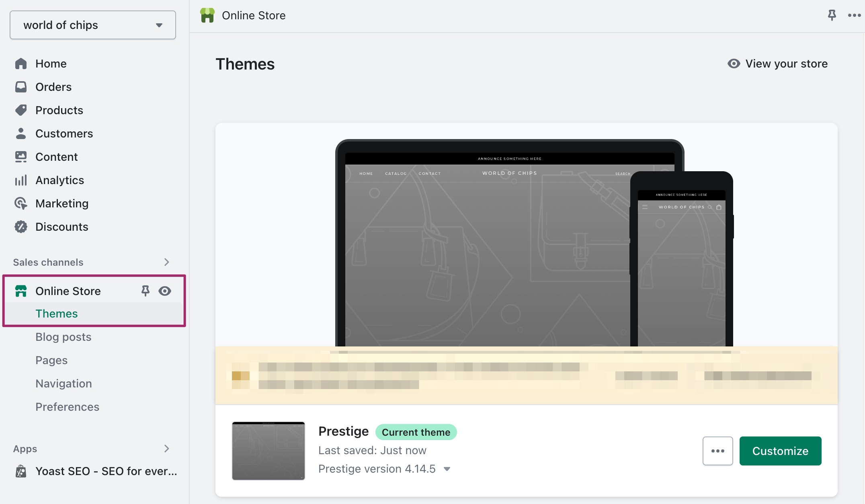This screenshot has width=865, height=504.
Task: Click the Prestige theme thumbnail
Action: click(268, 451)
